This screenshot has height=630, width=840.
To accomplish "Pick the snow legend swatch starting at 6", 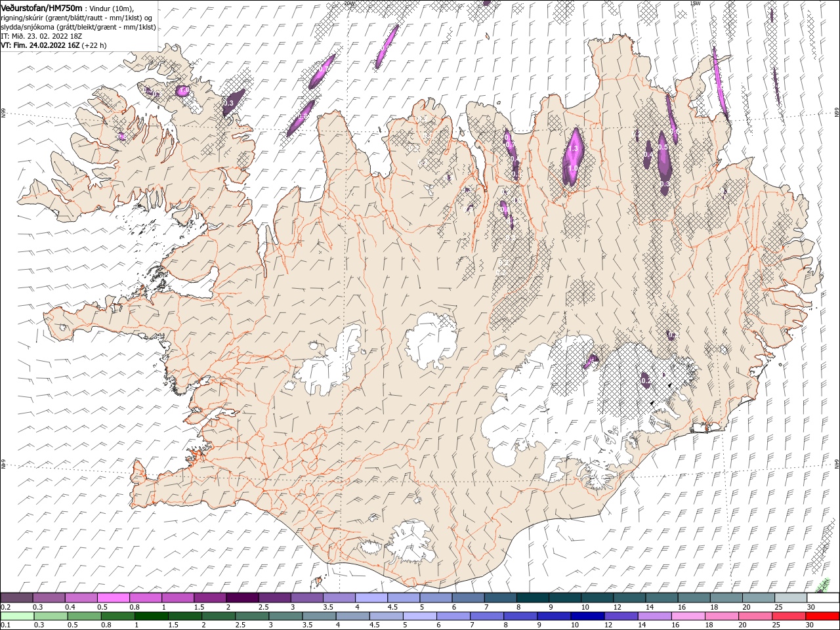I will [468, 597].
